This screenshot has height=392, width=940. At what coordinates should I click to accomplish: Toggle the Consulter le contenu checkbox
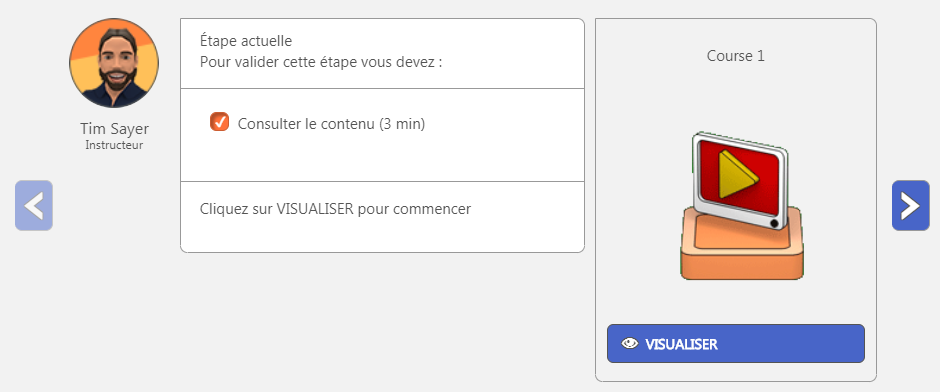point(219,122)
